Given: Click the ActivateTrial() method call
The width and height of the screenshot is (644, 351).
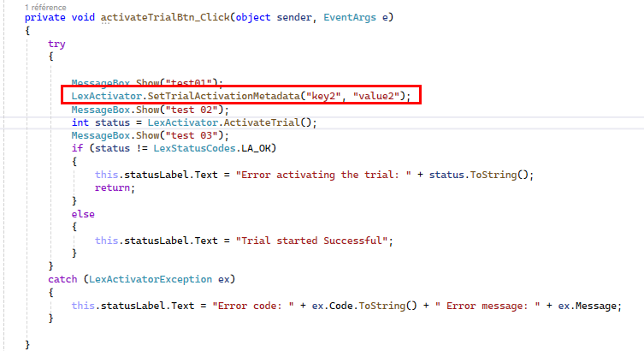Looking at the screenshot, I should click(x=268, y=122).
